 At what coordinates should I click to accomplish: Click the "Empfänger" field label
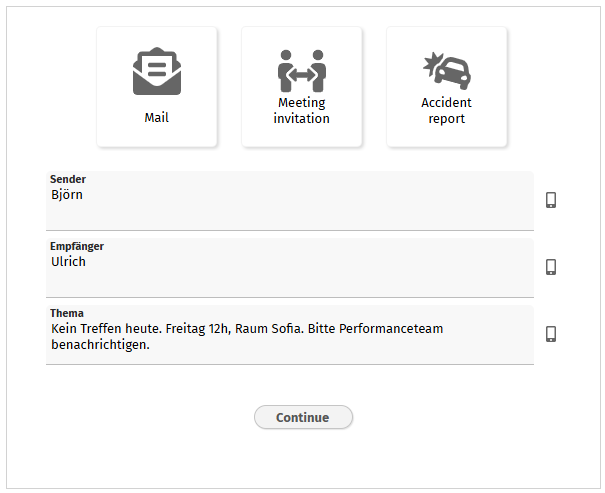[x=77, y=247]
